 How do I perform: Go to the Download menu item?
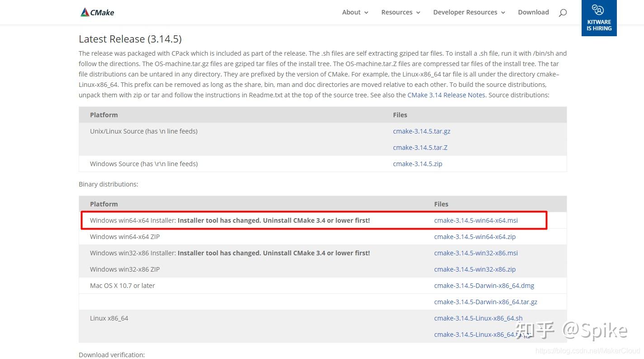pyautogui.click(x=533, y=12)
